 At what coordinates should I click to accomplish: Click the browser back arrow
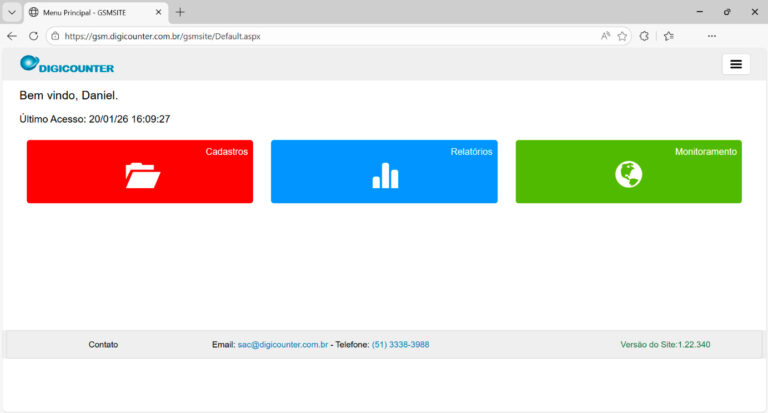point(12,35)
